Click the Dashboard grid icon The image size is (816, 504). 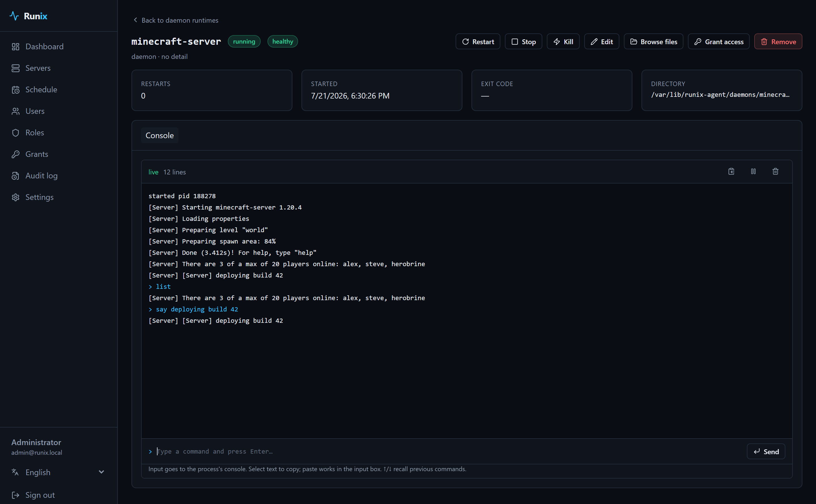coord(15,47)
